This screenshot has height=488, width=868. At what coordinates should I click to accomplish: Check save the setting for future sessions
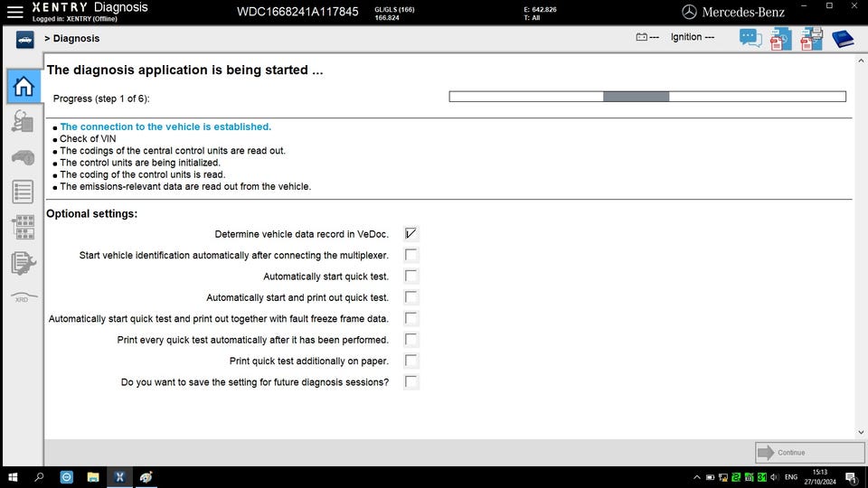pyautogui.click(x=410, y=381)
